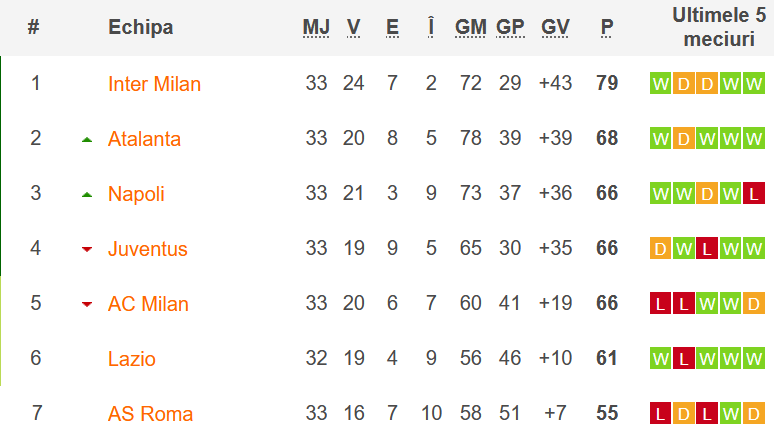Open the Atalanta team page

coord(144,139)
